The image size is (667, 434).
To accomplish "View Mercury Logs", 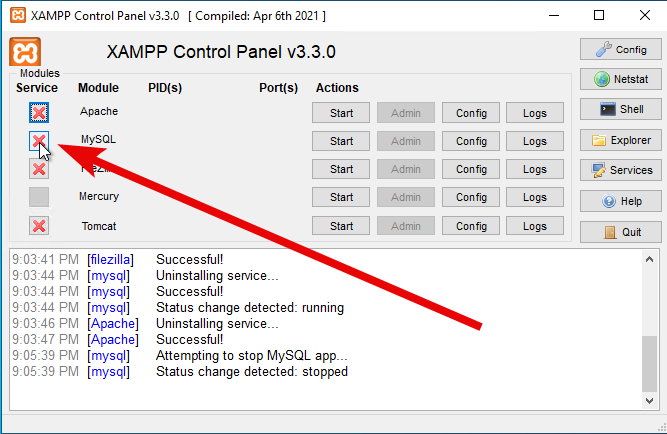I will pyautogui.click(x=535, y=197).
